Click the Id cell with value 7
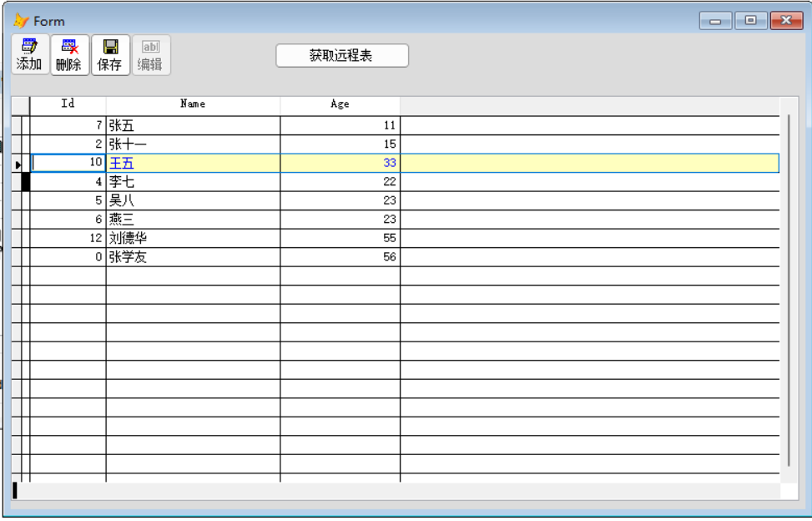This screenshot has width=812, height=521. (x=68, y=125)
